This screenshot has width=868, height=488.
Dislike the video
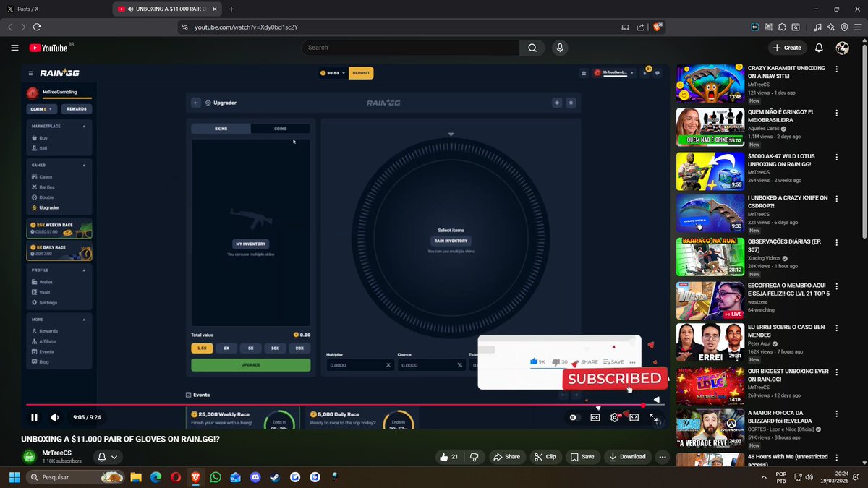(x=475, y=457)
